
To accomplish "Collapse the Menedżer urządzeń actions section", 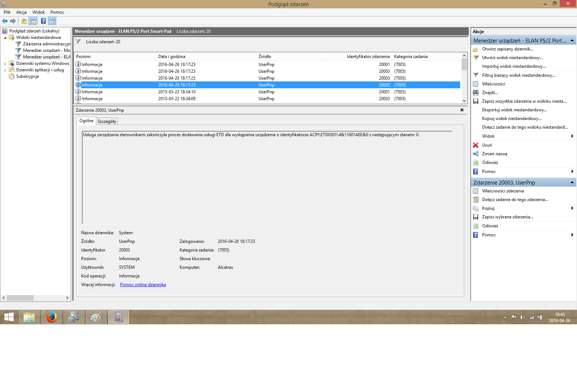I will coord(572,40).
